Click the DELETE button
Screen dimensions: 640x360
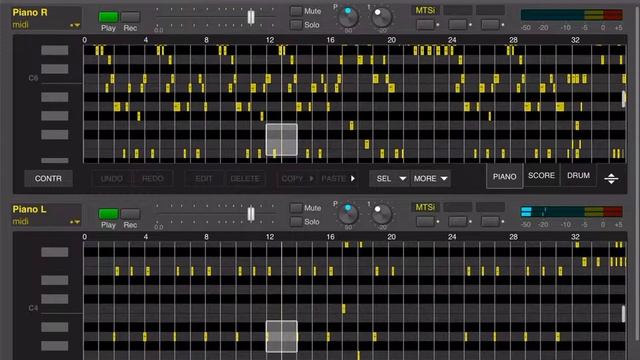245,179
